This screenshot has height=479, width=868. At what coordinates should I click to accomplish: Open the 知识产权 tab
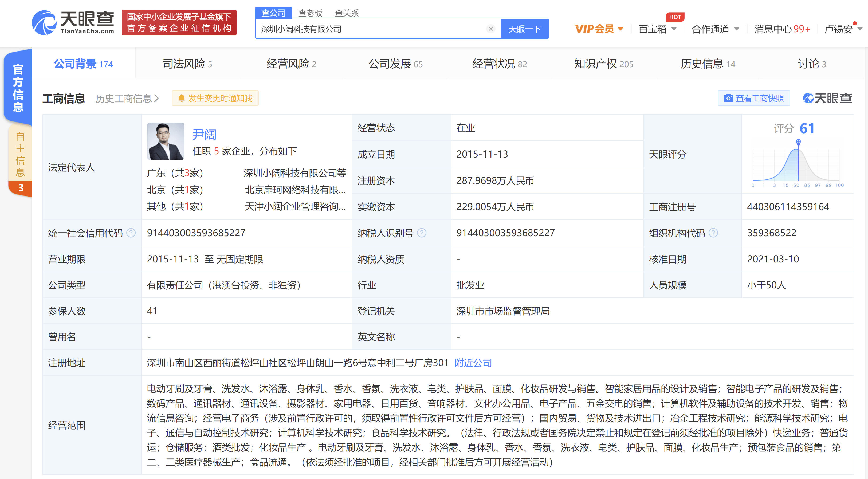click(604, 64)
